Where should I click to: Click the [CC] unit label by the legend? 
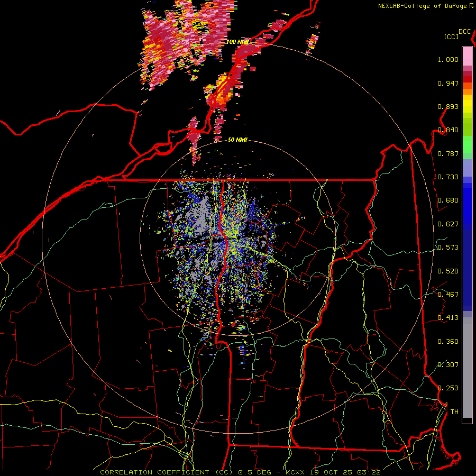tap(451, 36)
